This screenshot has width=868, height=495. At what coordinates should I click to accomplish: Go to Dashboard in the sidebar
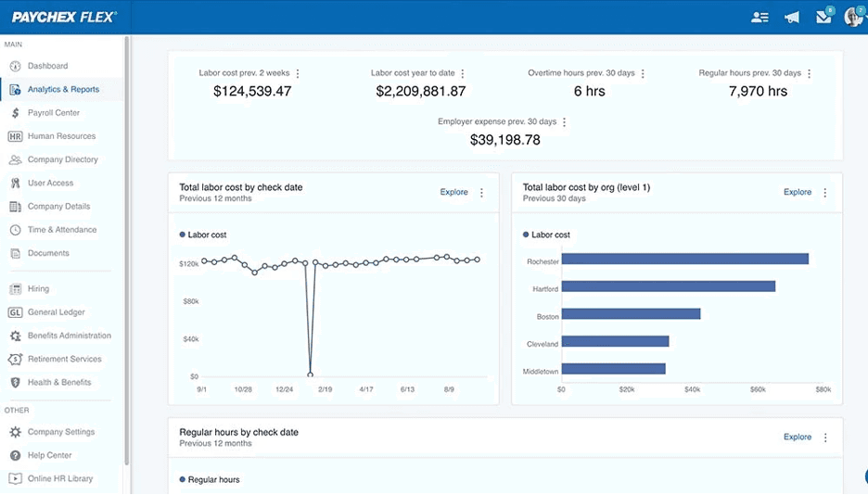47,66
